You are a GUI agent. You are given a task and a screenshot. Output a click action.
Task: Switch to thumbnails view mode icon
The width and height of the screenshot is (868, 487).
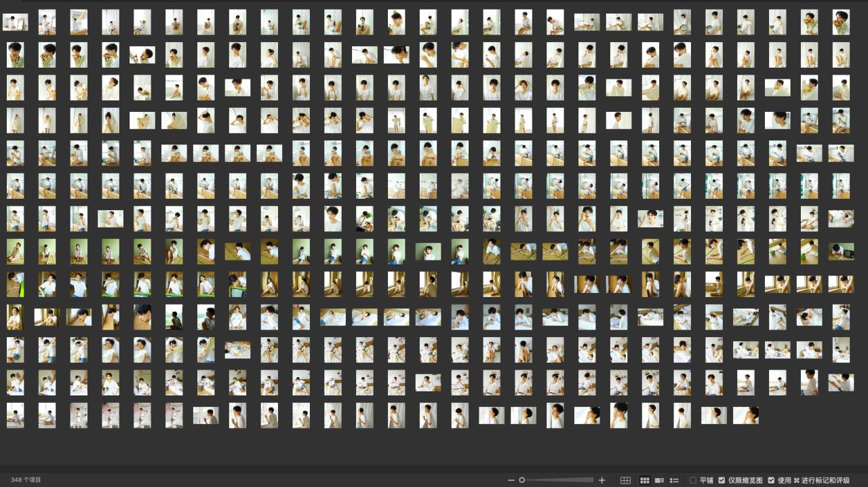pyautogui.click(x=645, y=480)
